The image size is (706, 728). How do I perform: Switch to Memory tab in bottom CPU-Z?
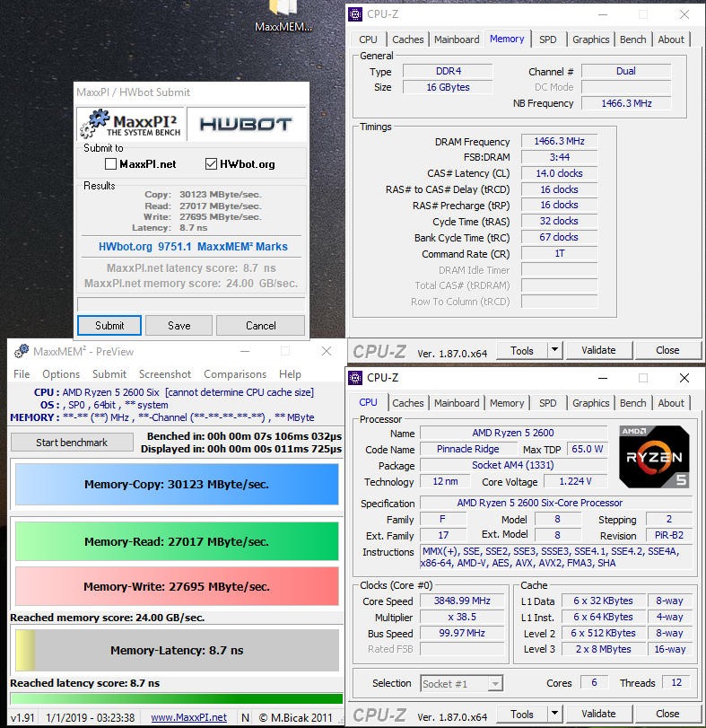pyautogui.click(x=507, y=403)
